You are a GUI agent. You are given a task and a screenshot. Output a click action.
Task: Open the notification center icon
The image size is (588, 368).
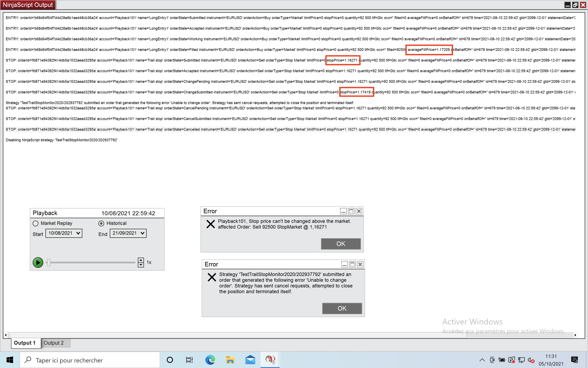(x=575, y=360)
